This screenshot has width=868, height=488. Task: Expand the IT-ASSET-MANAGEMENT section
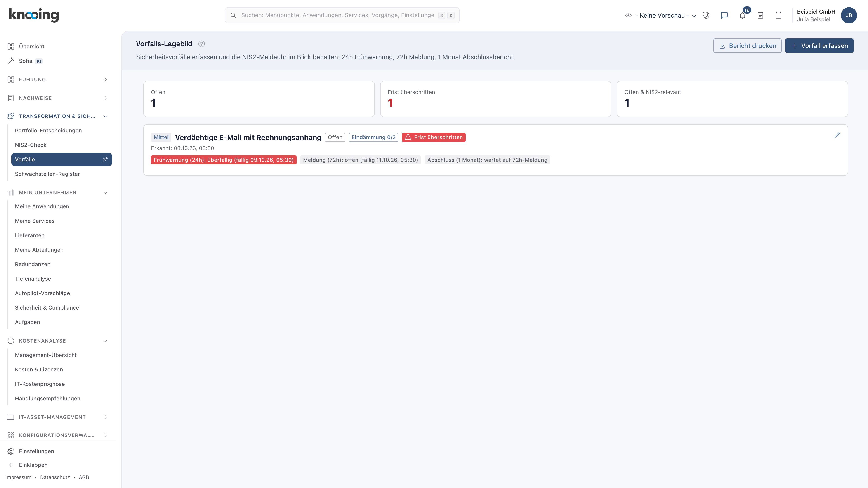pos(58,417)
